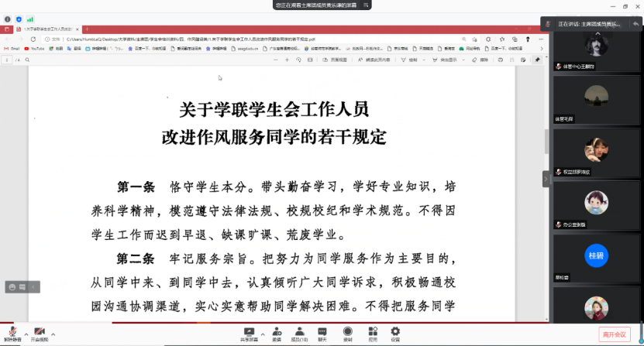Viewport: 644px width, 346px height.
Task: Expand audio options arrow beside the microphone
Action: [x=26, y=334]
